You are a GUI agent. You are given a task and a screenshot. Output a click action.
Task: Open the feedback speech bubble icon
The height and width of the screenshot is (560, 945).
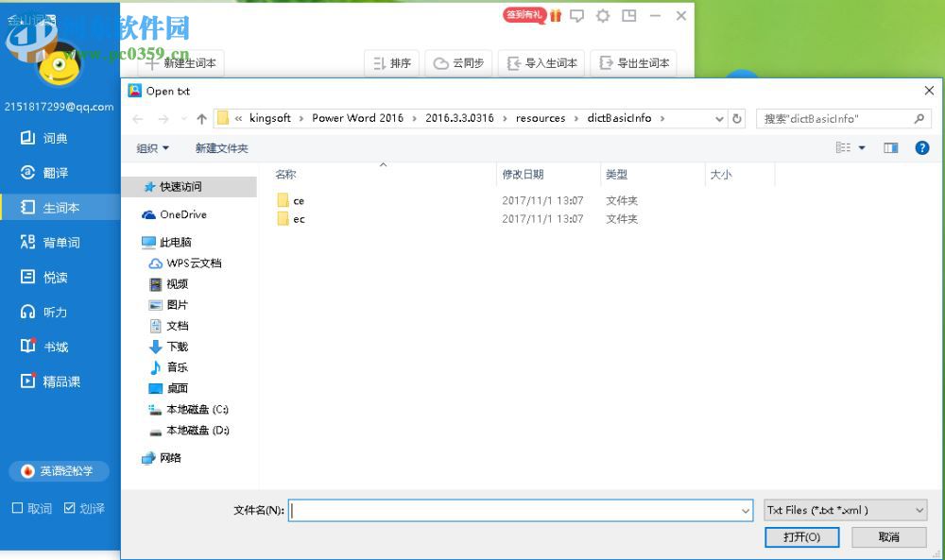pyautogui.click(x=577, y=16)
